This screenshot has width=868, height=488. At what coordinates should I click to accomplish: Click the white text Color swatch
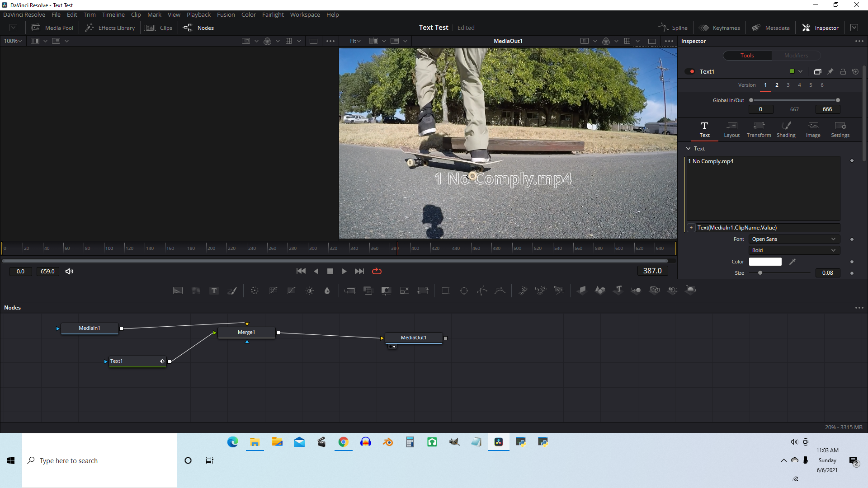pyautogui.click(x=765, y=262)
